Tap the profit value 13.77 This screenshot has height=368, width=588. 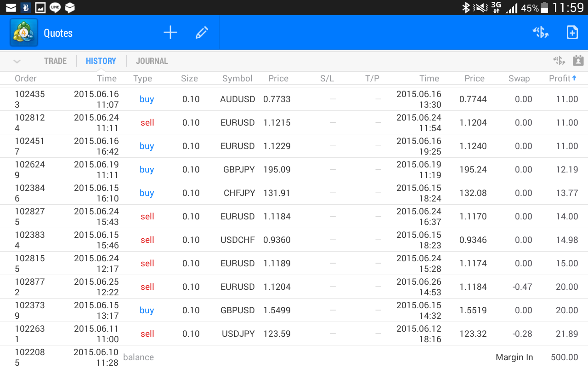(567, 193)
